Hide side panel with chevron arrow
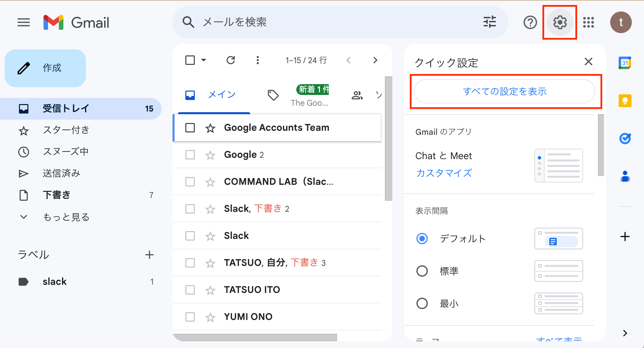Image resolution: width=644 pixels, height=348 pixels. tap(625, 333)
